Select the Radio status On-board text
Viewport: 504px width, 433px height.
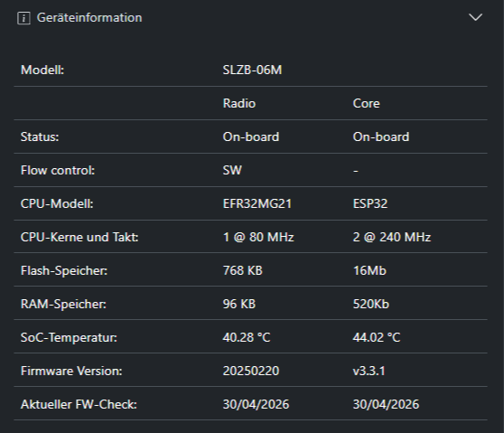[251, 136]
